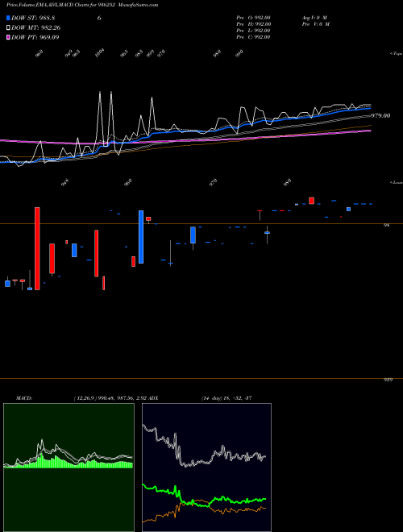403x532 pixels.
Task: Click the Lows marker label at right edge
Action: pos(397,182)
